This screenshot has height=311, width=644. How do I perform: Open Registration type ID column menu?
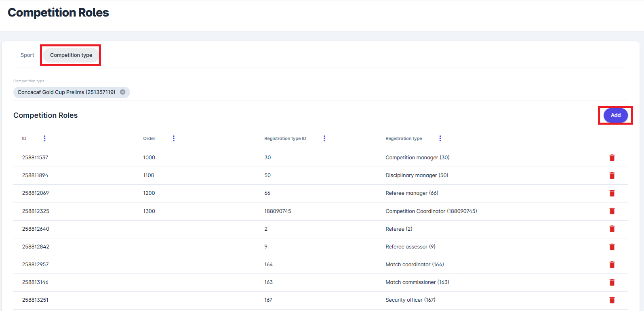coord(324,138)
